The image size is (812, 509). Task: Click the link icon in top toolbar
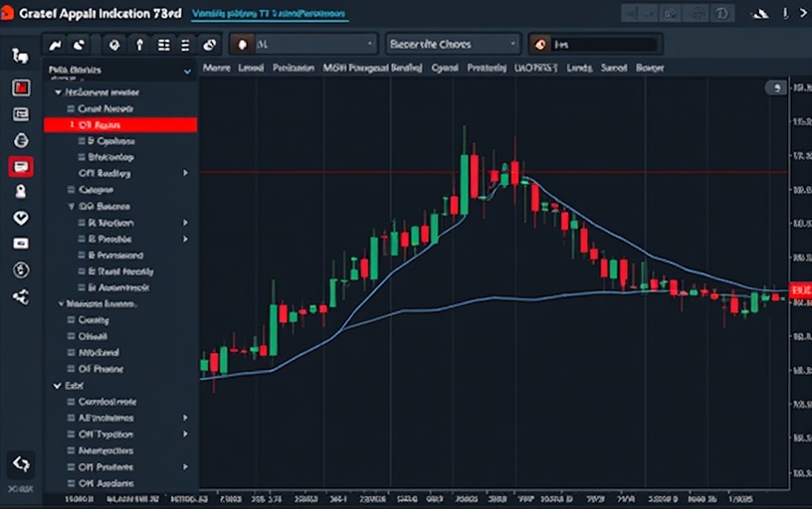(x=209, y=45)
